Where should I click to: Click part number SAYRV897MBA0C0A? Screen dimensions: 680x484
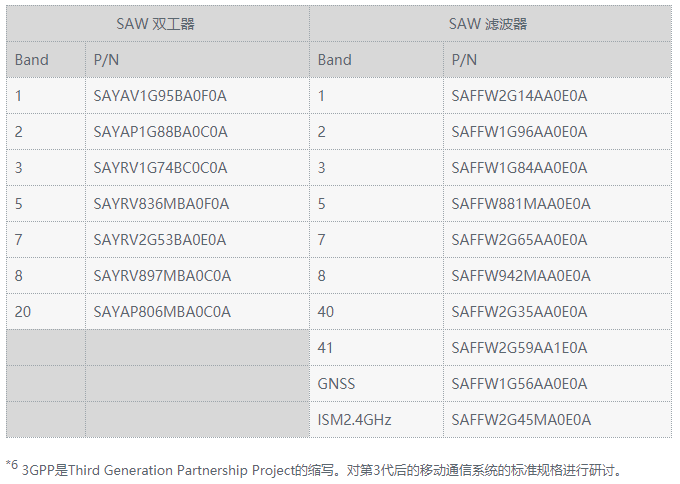[x=162, y=276]
